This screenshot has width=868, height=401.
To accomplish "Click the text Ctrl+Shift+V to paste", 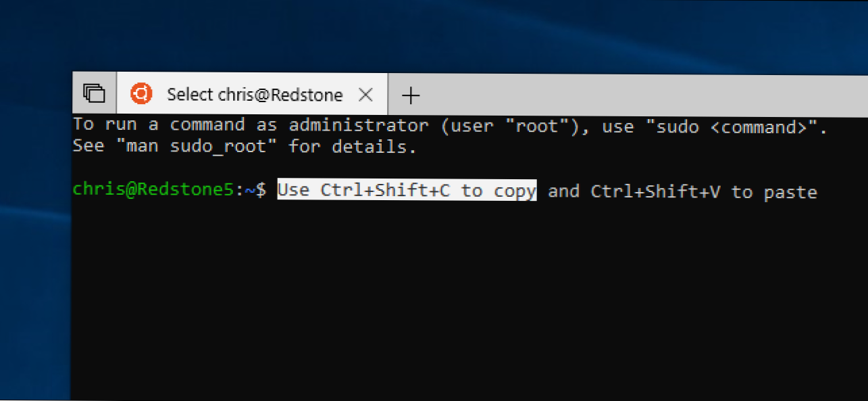I will click(704, 192).
